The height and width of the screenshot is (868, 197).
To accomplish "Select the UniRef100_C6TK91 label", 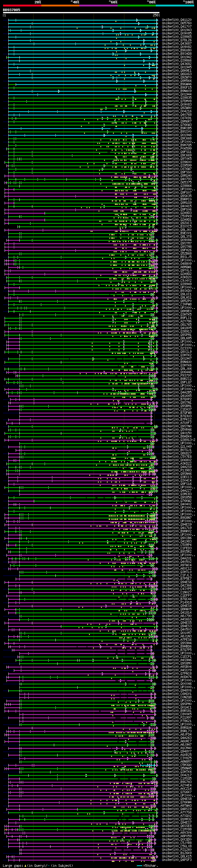I will pos(177,118).
